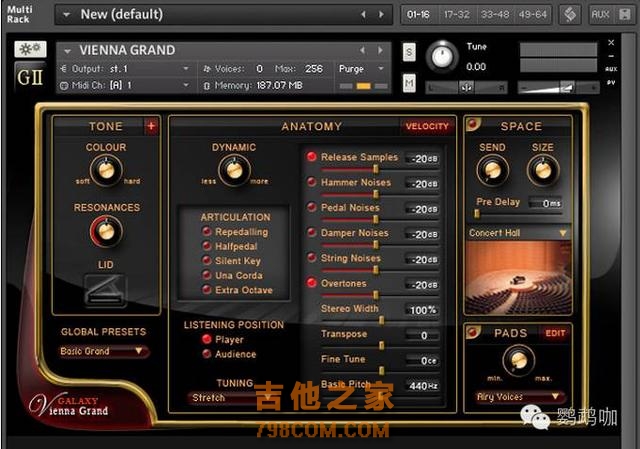Mute the Vienna Grand instrument
Image resolution: width=640 pixels, height=449 pixels.
pyautogui.click(x=409, y=83)
